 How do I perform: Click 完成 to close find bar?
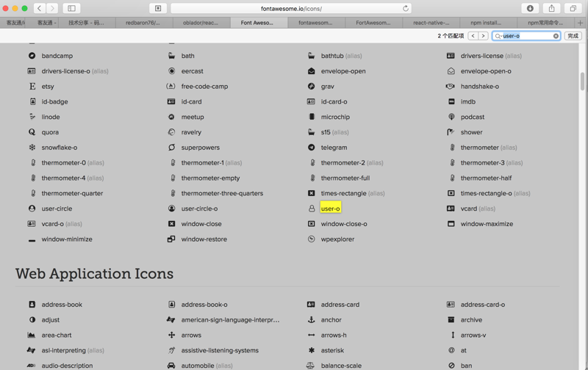tap(573, 36)
